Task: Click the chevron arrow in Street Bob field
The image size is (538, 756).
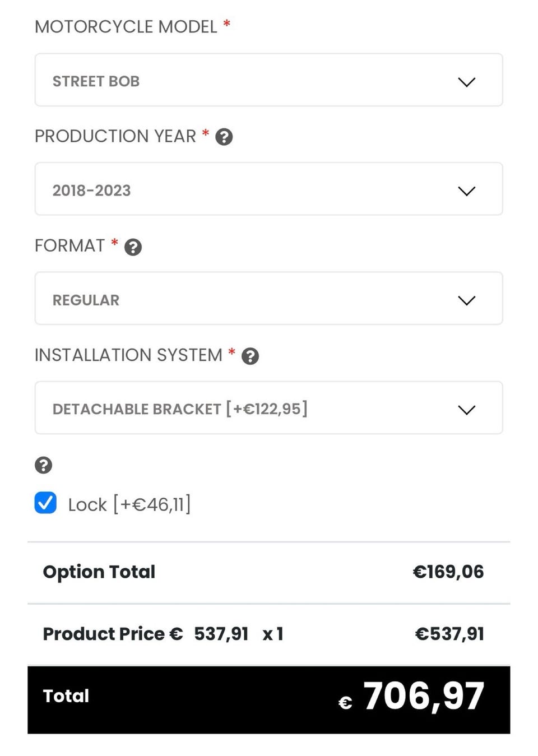Action: [466, 82]
